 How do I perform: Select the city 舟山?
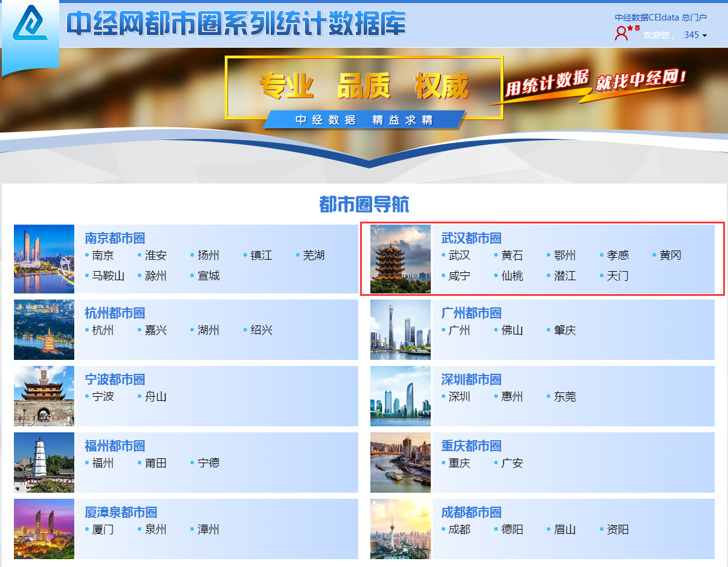[156, 397]
